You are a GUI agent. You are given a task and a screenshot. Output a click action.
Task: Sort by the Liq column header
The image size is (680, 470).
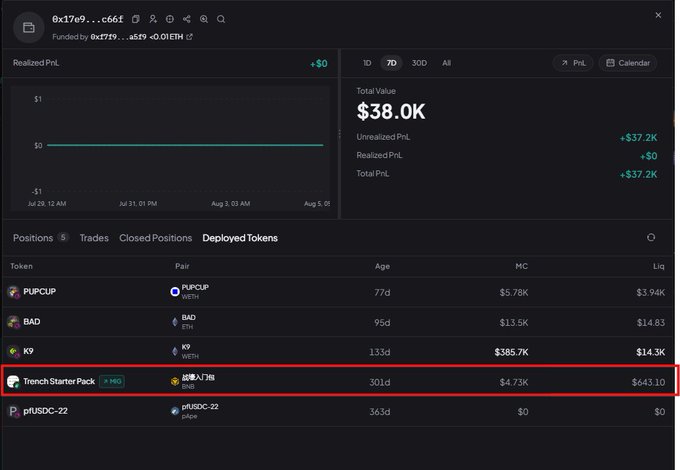point(658,266)
